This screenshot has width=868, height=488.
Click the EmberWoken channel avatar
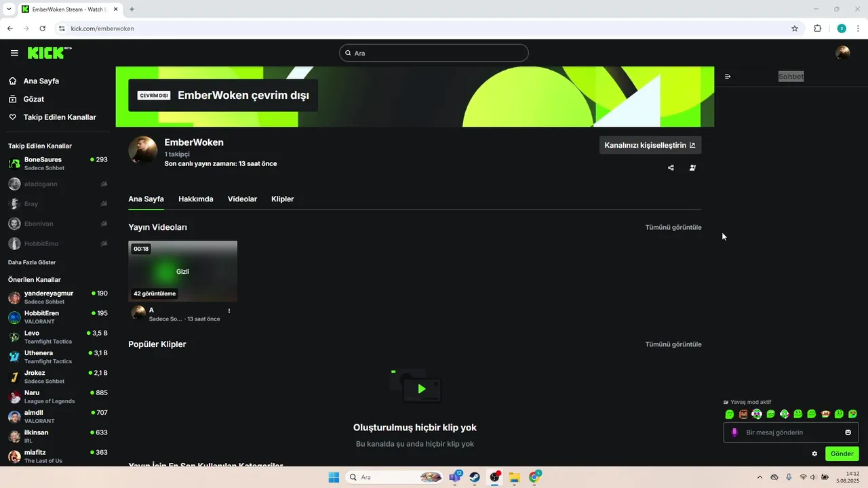pos(143,150)
